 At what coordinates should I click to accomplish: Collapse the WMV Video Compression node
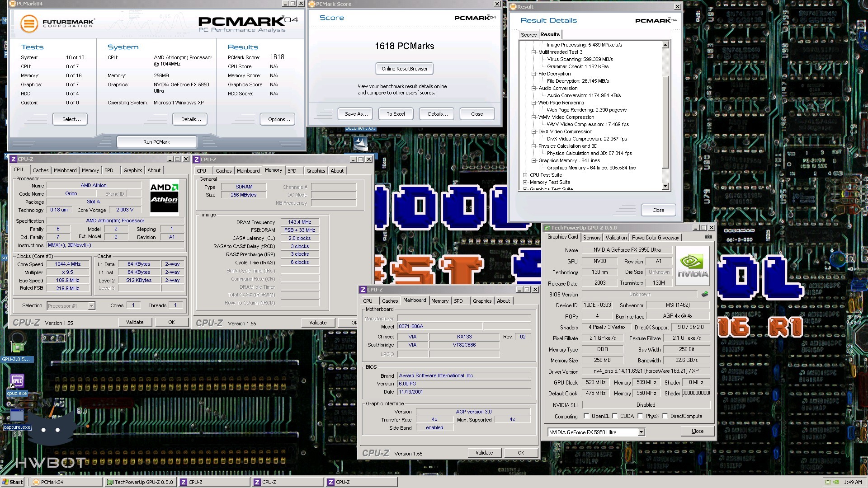[x=534, y=117]
